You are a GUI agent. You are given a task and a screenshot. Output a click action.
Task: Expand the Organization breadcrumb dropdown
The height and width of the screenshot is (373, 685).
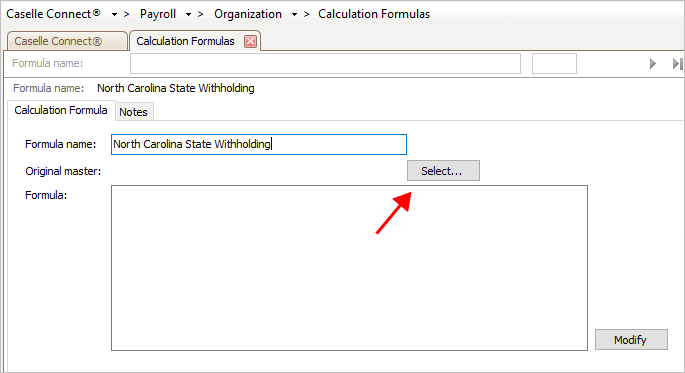[294, 14]
